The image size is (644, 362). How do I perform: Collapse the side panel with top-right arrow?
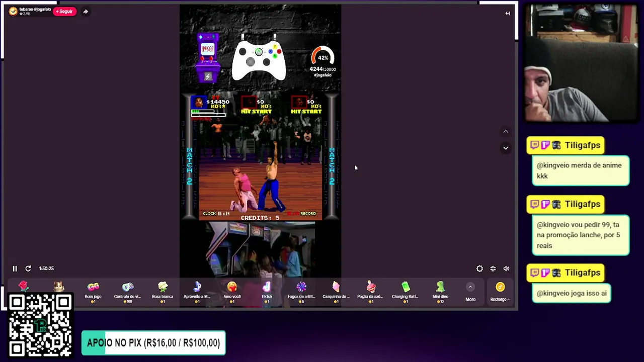[508, 14]
